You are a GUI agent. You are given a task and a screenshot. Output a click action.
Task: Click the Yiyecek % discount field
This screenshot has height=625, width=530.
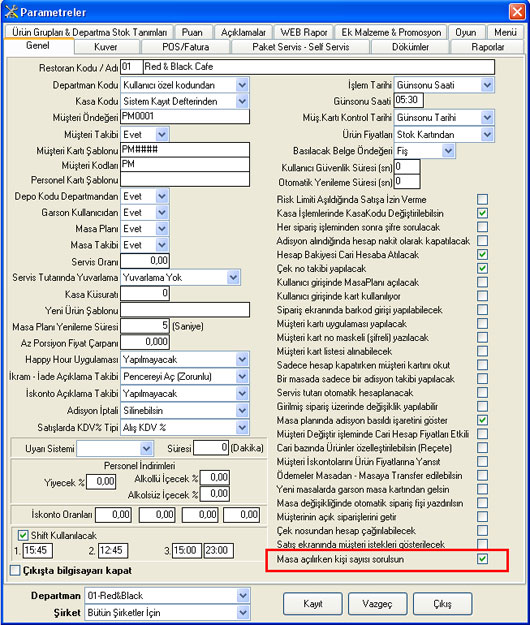coord(101,482)
